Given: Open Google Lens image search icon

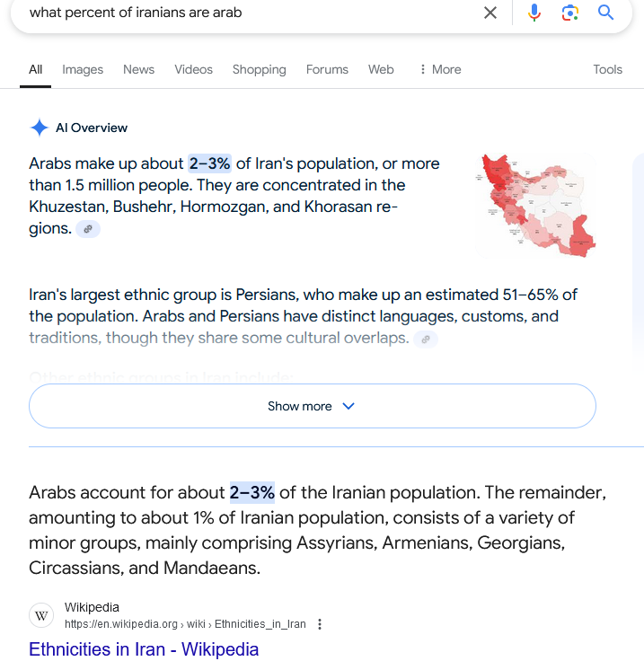Looking at the screenshot, I should (x=569, y=13).
